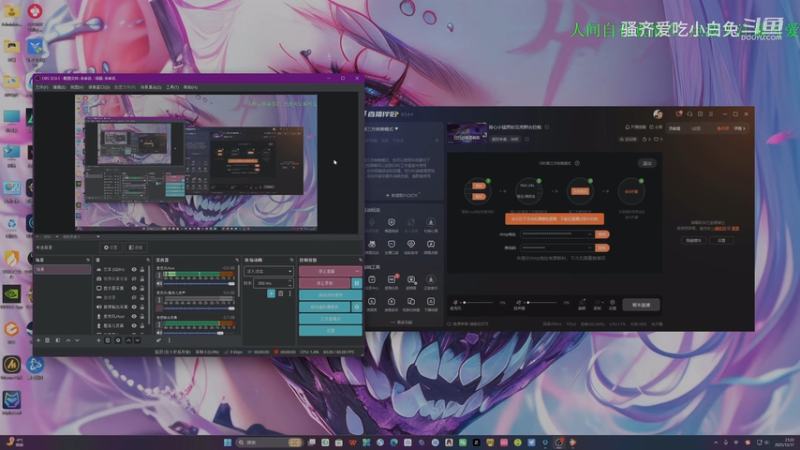The width and height of the screenshot is (800, 450).
Task: Click the 退出 button in OBS third-party mode
Action: pos(647,163)
